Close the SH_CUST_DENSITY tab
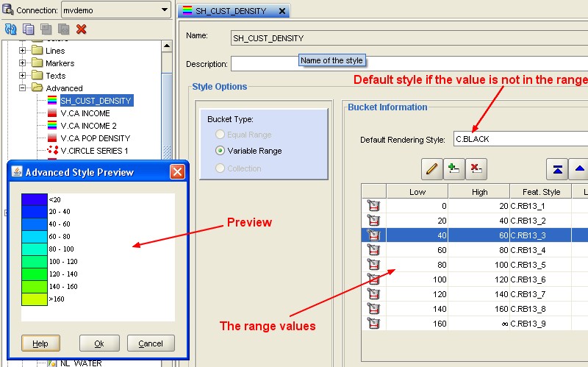 [x=282, y=11]
